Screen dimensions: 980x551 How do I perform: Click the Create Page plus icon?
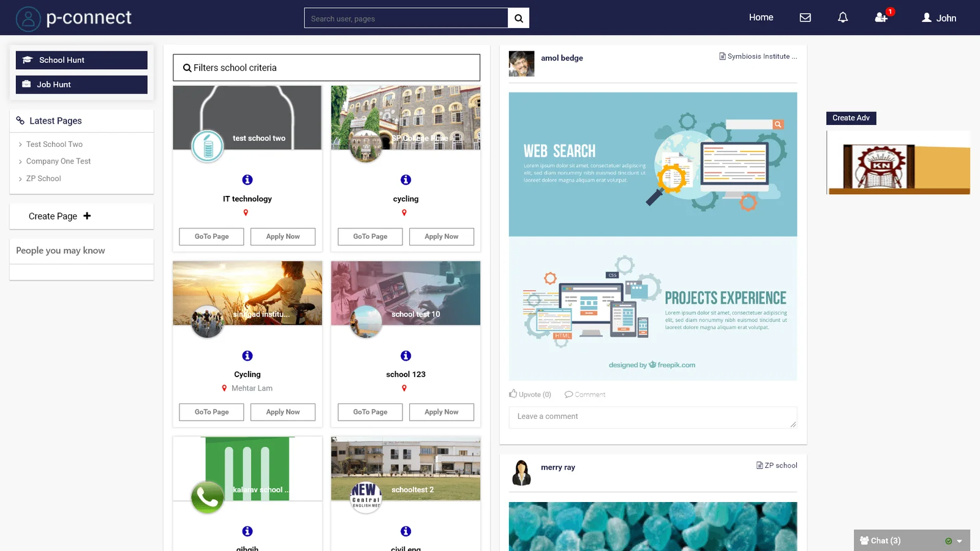(87, 216)
